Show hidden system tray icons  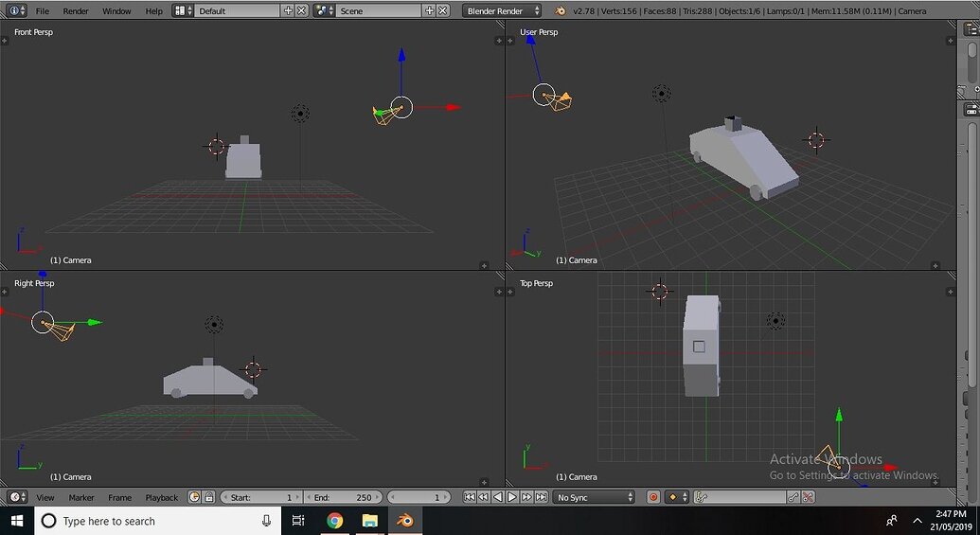(917, 521)
